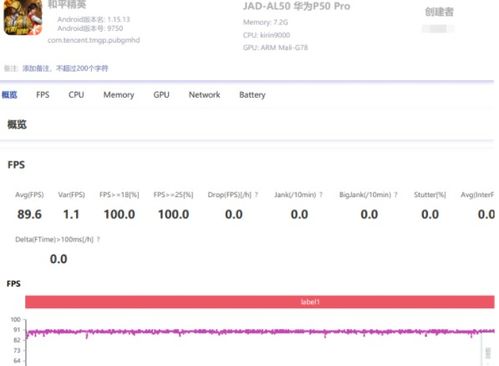Click the game app icon thumbnail

(x=23, y=17)
